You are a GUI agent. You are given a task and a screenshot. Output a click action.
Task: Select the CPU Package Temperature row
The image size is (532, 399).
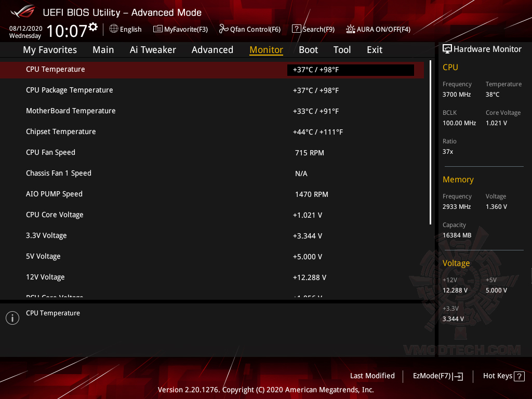(x=212, y=90)
